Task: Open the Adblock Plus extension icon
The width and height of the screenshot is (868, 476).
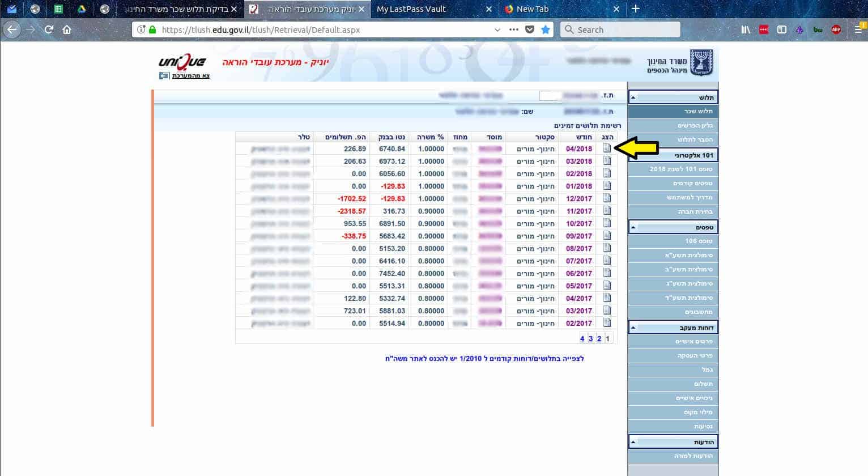Action: (836, 29)
